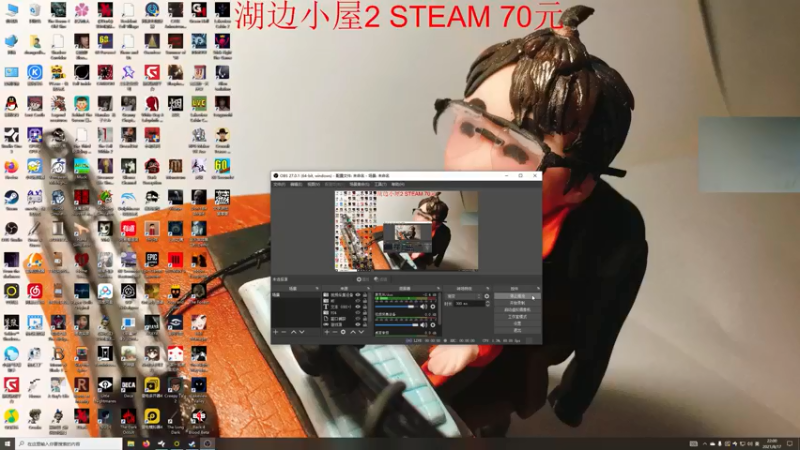Open the scene transition type dropdown
This screenshot has width=800, height=450.
tap(464, 296)
